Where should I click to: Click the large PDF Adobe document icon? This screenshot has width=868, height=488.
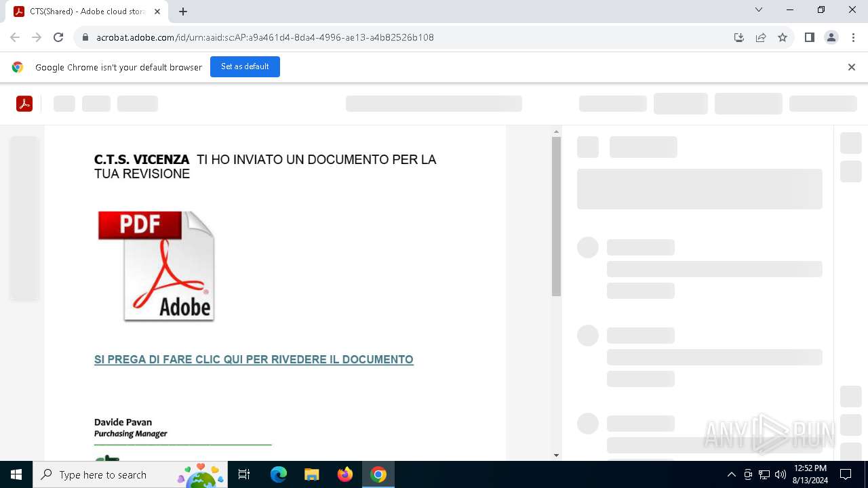(x=156, y=266)
